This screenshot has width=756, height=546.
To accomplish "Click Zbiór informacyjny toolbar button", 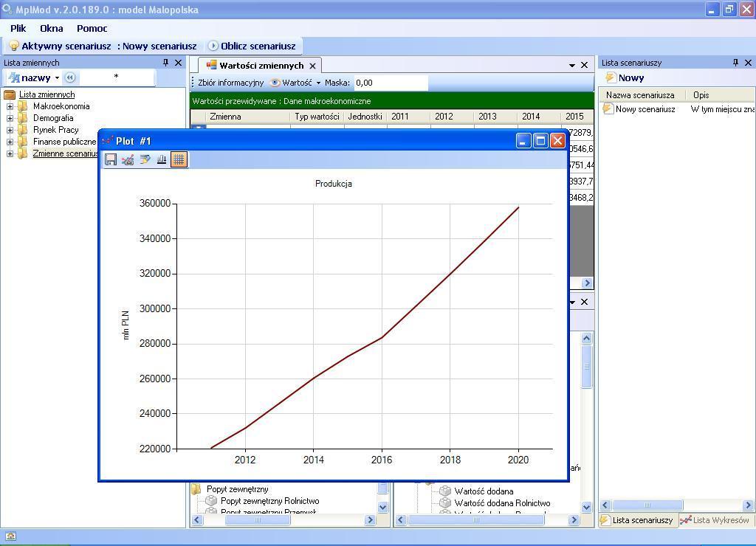I will point(230,83).
